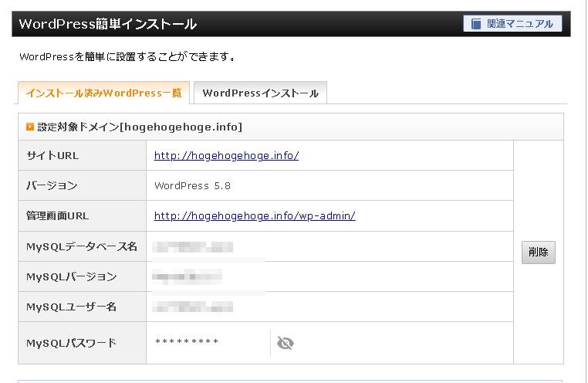This screenshot has width=588, height=383.
Task: Toggle password visibility with the eye icon
Action: [286, 343]
